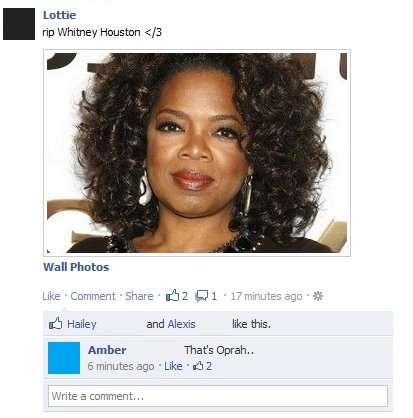
Task: Visit Lottie's profile name link
Action: coord(59,15)
